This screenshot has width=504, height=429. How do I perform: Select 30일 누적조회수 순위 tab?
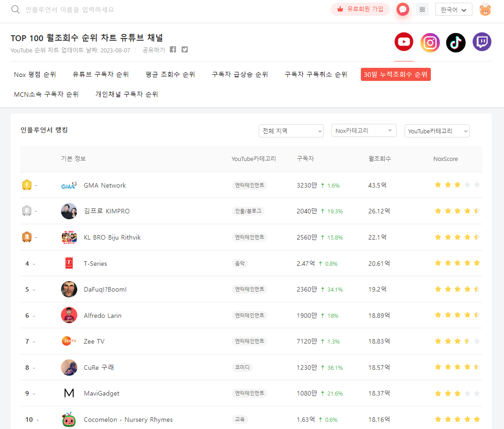tap(395, 75)
